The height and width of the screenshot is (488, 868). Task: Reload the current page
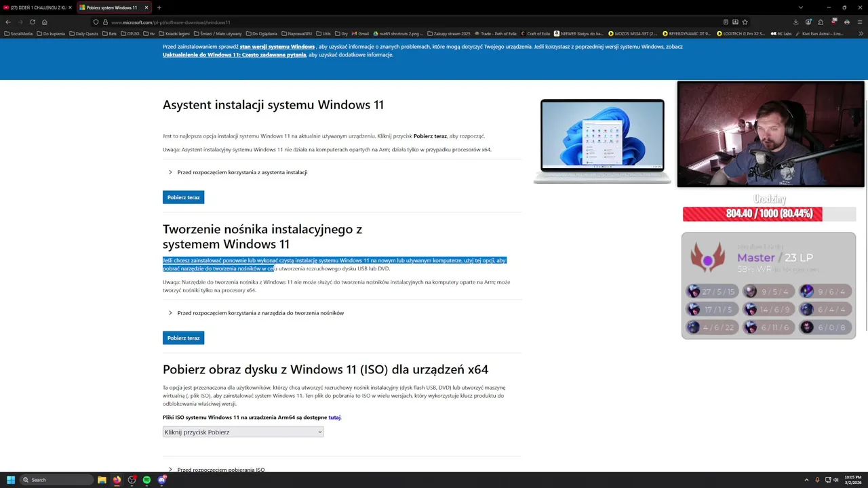32,22
